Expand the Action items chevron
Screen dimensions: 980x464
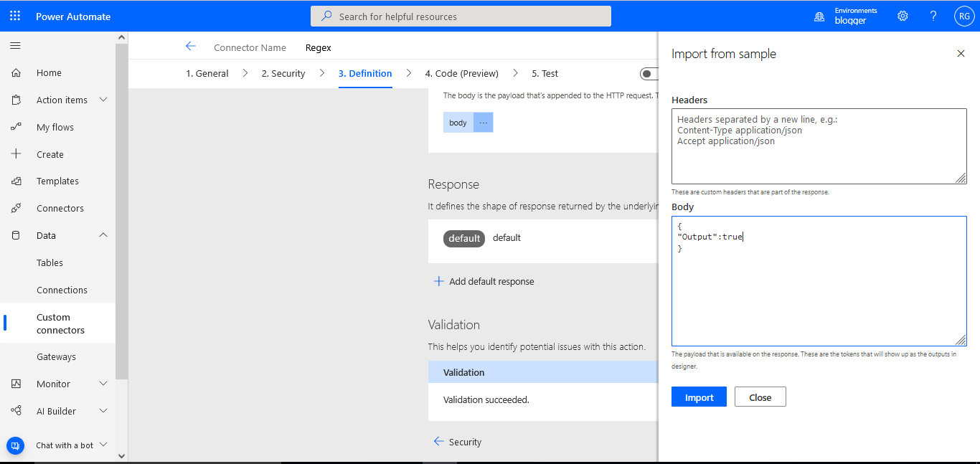tap(103, 100)
